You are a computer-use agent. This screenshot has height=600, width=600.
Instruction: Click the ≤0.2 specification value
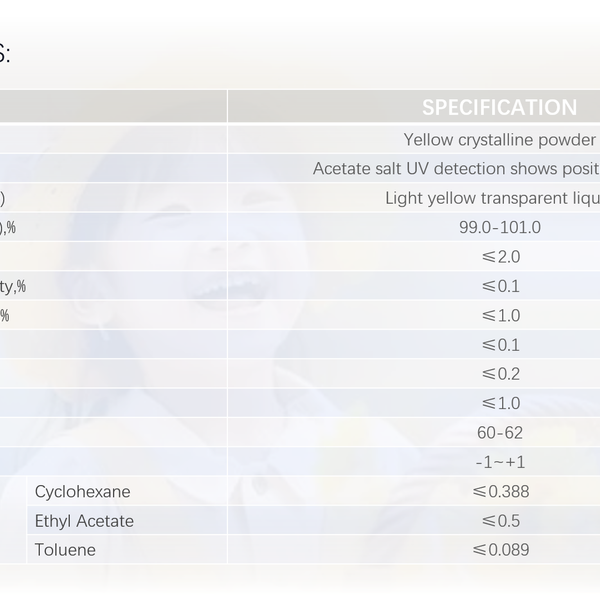[501, 374]
